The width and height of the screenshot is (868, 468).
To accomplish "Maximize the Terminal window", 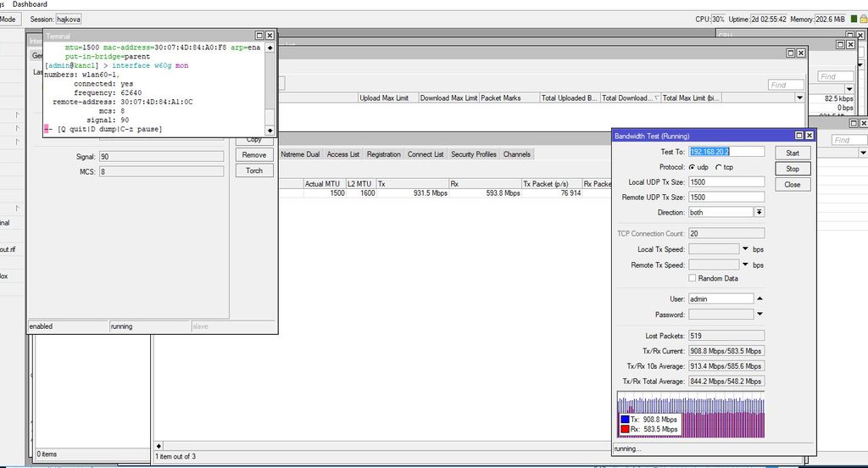I will click(259, 36).
